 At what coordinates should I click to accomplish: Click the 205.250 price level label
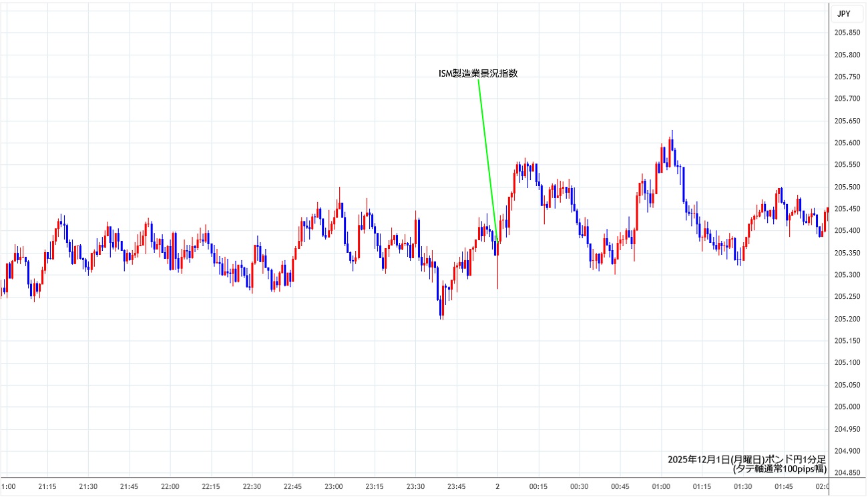[x=847, y=297]
